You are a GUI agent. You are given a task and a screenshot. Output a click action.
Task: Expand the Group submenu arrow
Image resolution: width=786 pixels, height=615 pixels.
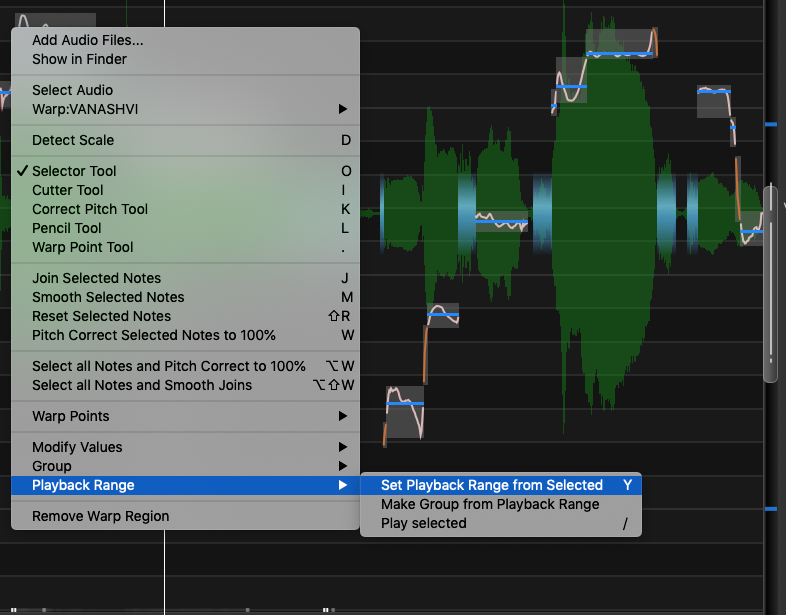click(343, 466)
